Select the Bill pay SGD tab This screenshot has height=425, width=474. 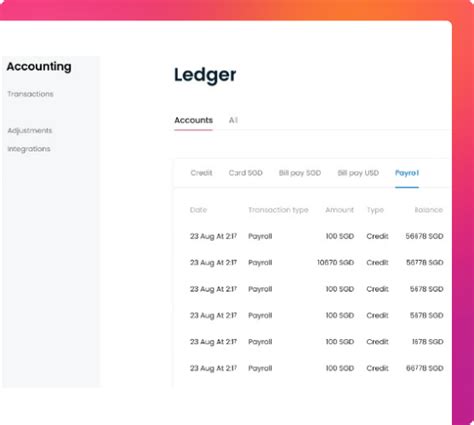pyautogui.click(x=300, y=173)
